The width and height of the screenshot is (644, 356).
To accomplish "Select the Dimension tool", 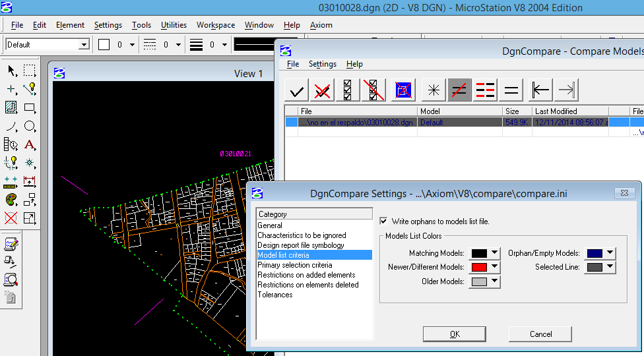I will pos(29,181).
